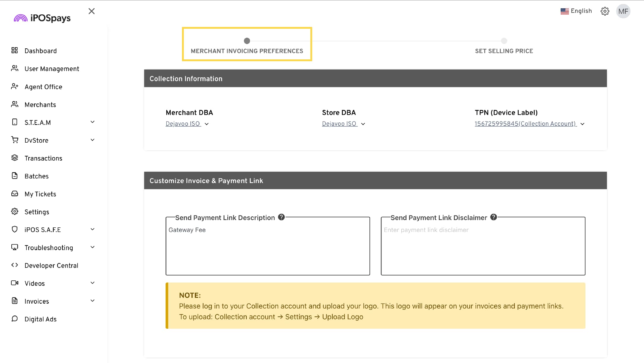
Task: Expand the Troubleshooting submenu chevron
Action: (93, 247)
